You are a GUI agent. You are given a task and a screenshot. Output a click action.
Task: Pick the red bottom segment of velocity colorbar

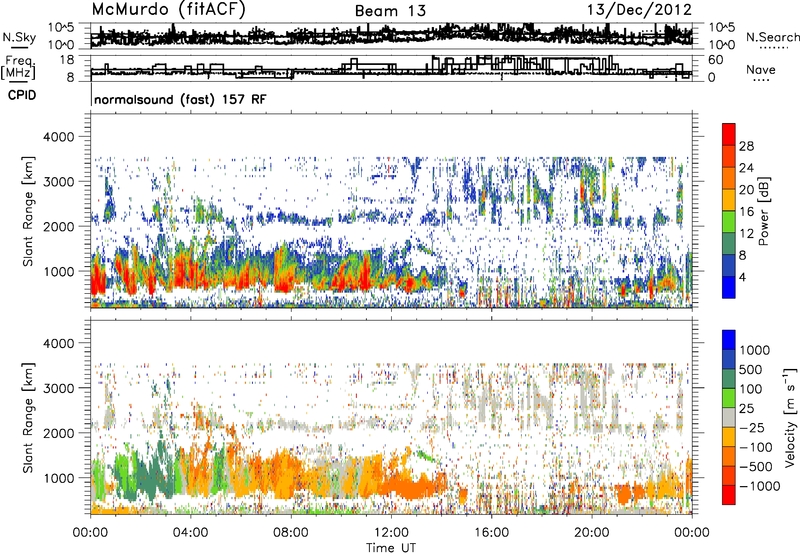pos(729,495)
